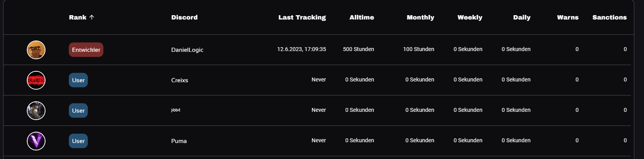
Task: Sort by the Weekly column header
Action: pyautogui.click(x=469, y=18)
